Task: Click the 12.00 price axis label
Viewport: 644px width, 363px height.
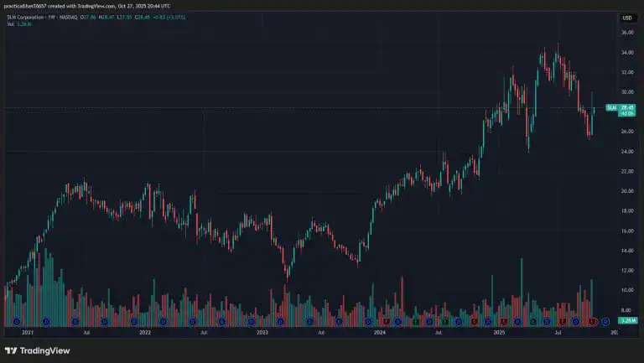Action: (626, 270)
